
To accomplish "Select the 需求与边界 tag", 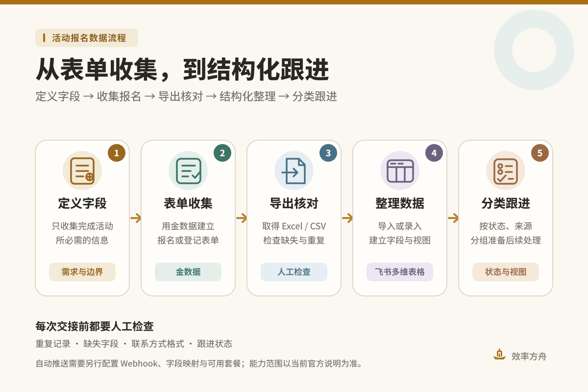I will point(82,272).
